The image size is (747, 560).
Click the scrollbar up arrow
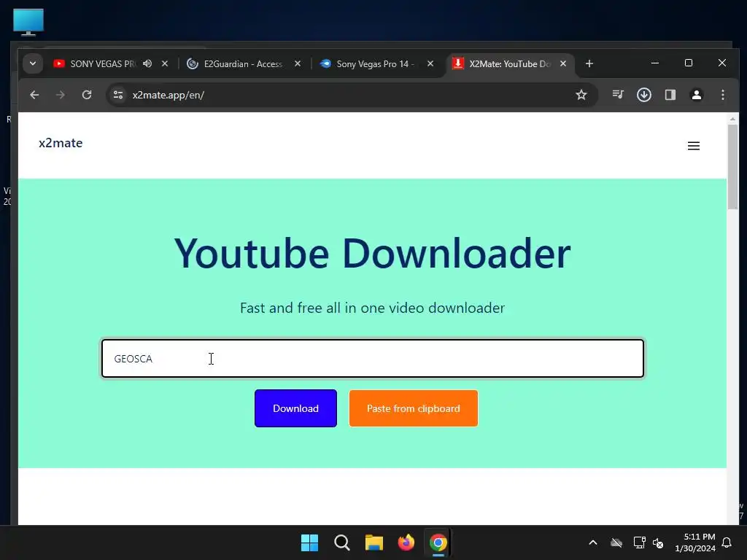tap(732, 119)
